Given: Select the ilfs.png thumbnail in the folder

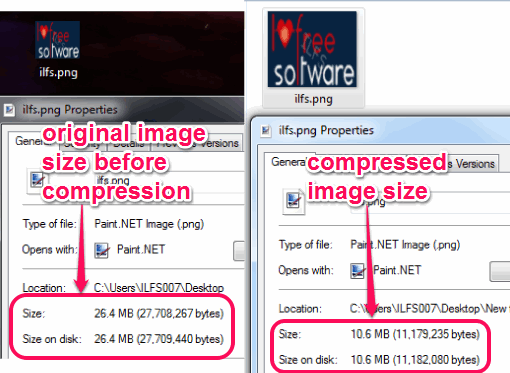Looking at the screenshot, I should click(x=313, y=58).
